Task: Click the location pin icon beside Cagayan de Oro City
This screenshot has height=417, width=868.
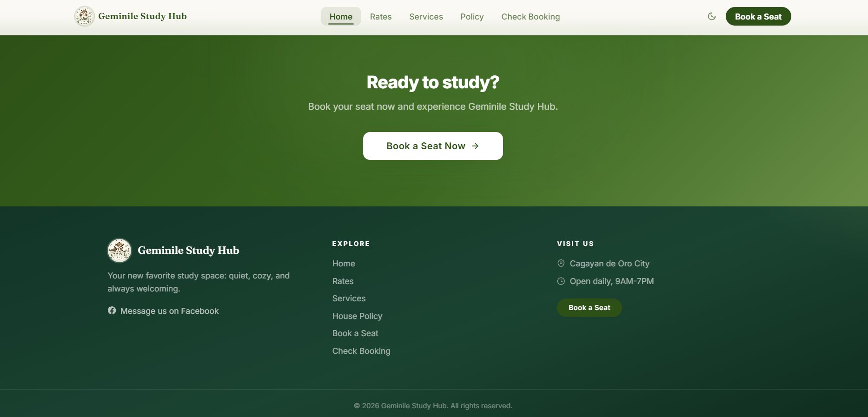Action: point(561,264)
